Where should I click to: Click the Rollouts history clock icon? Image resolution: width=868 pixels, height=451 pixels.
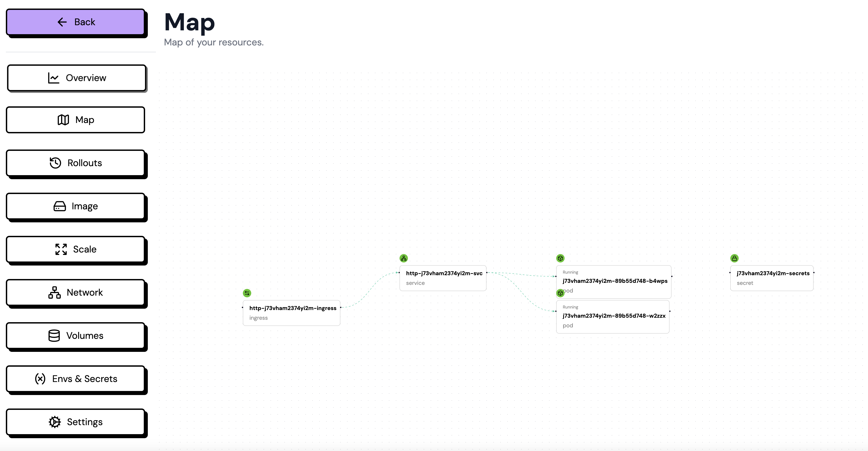point(55,163)
